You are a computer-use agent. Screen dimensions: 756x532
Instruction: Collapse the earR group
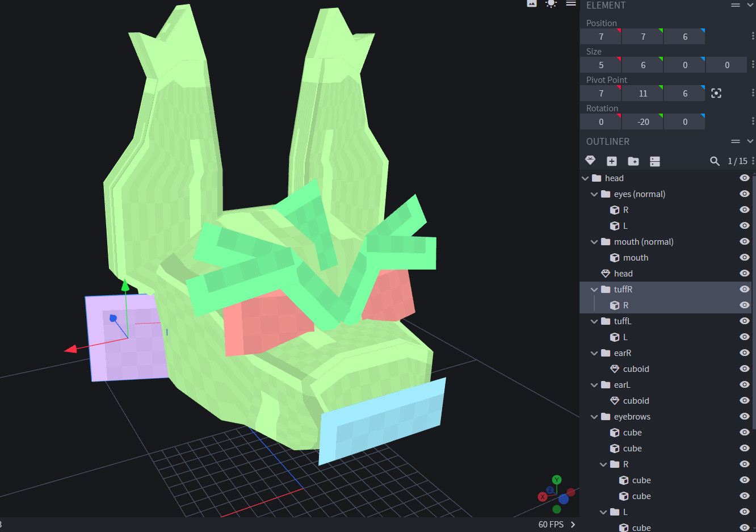click(594, 353)
